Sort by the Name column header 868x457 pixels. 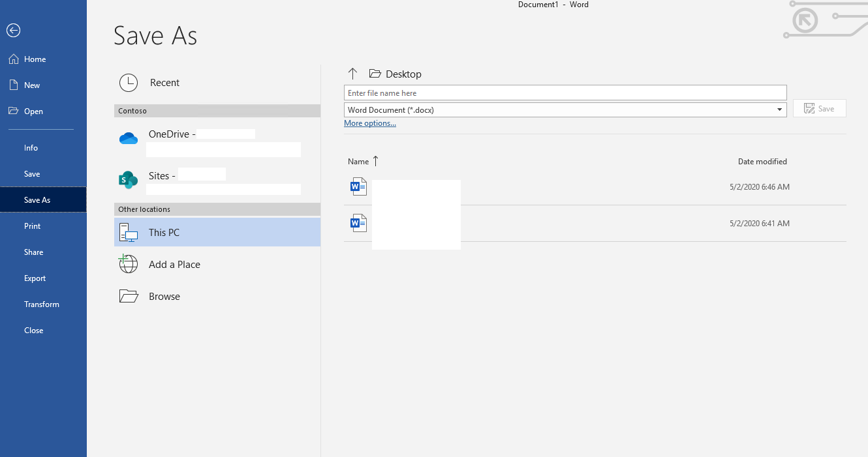point(358,162)
